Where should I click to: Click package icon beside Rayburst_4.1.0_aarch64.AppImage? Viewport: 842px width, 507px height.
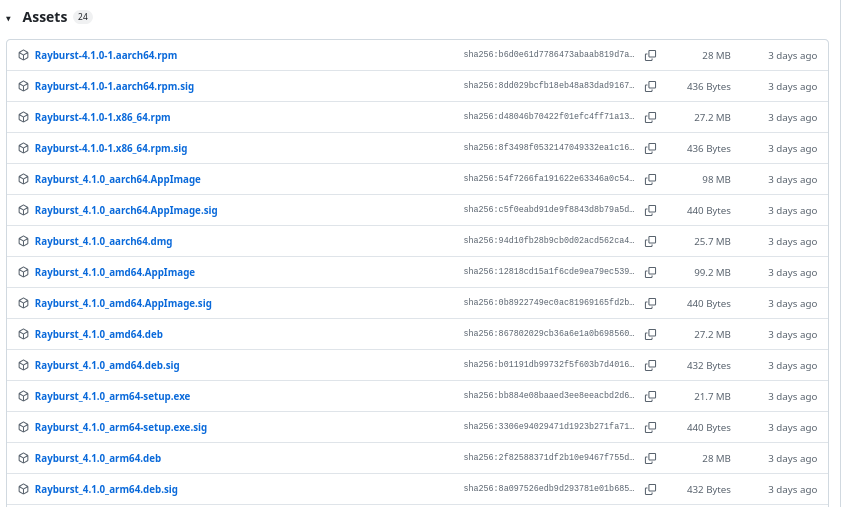click(x=23, y=179)
